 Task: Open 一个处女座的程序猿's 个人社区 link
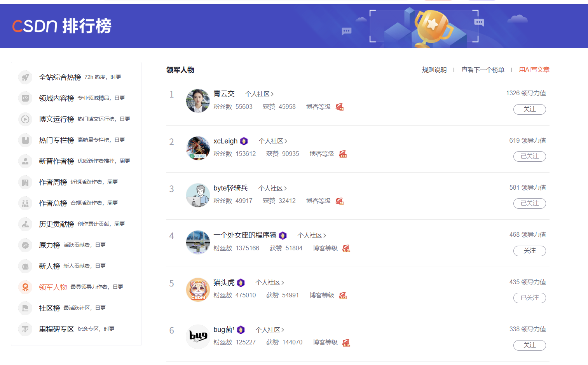[312, 236]
